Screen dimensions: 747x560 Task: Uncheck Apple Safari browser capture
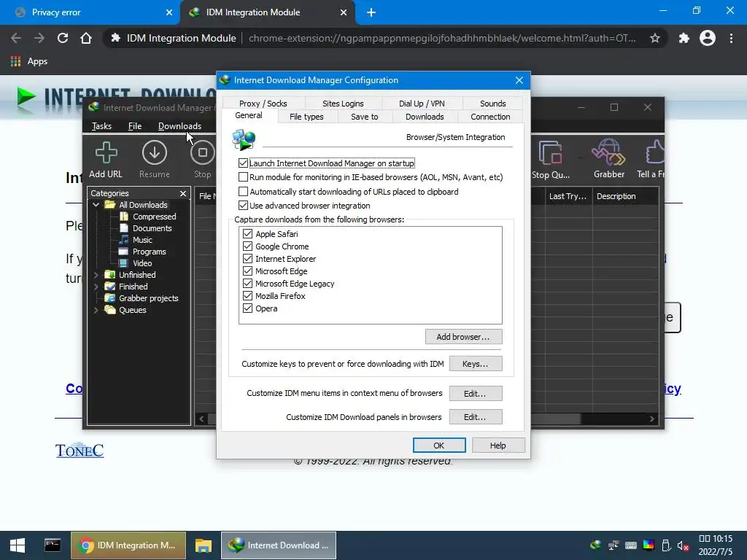tap(247, 234)
